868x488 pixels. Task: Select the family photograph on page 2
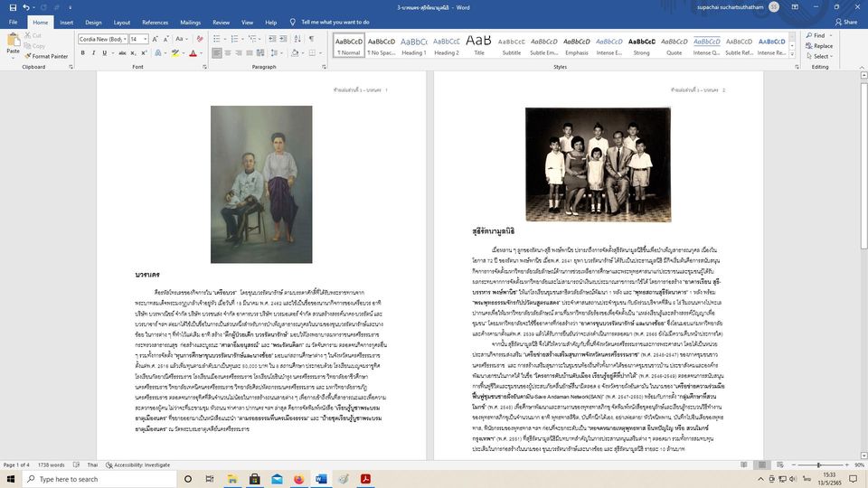[x=598, y=164]
